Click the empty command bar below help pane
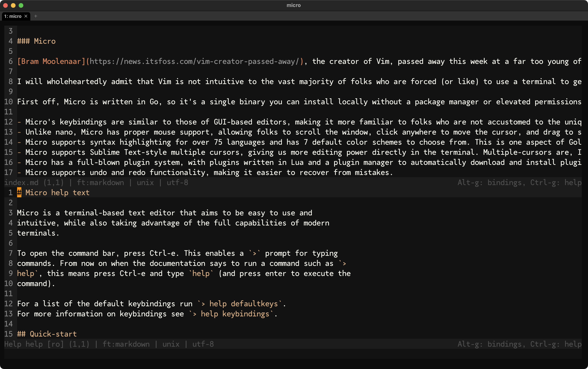 tap(293, 354)
